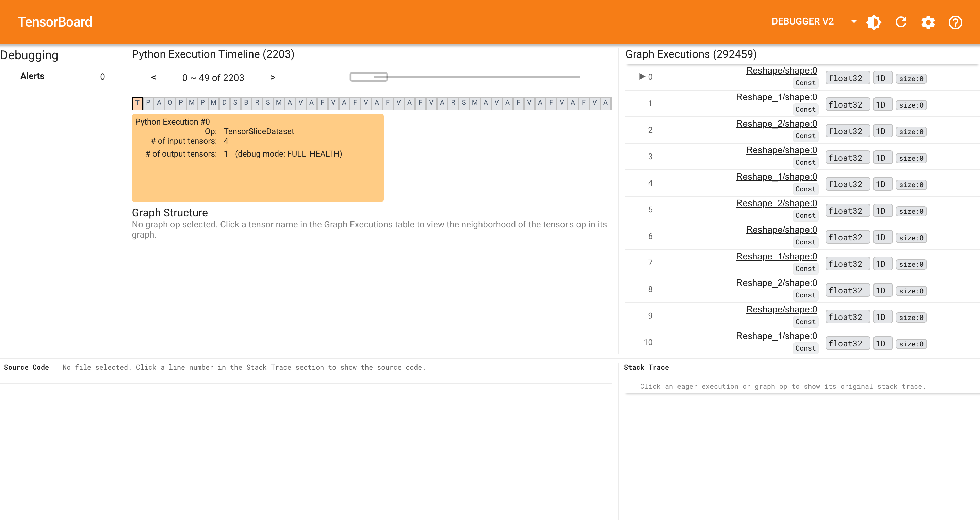Image resolution: width=980 pixels, height=520 pixels.
Task: Toggle dark mode with the brightness icon
Action: [874, 22]
